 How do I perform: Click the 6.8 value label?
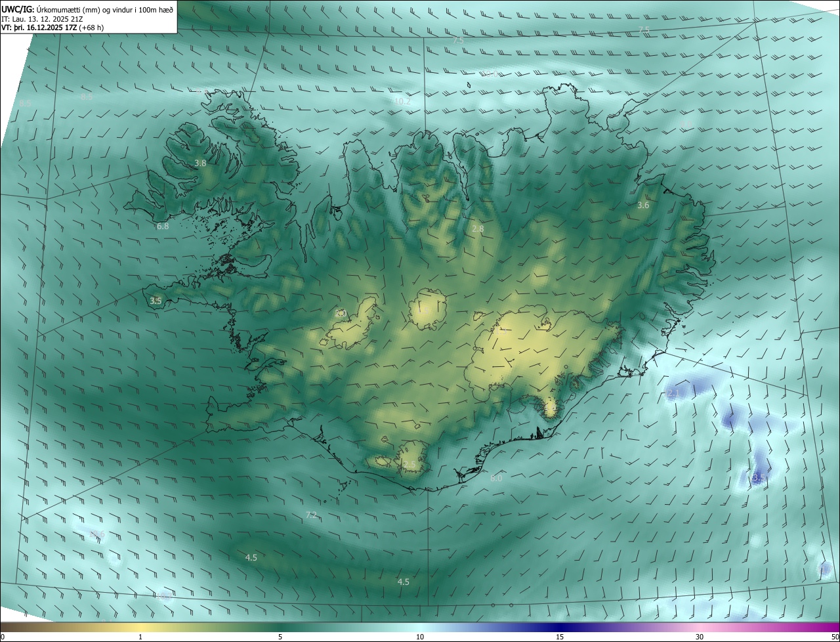[x=163, y=226]
